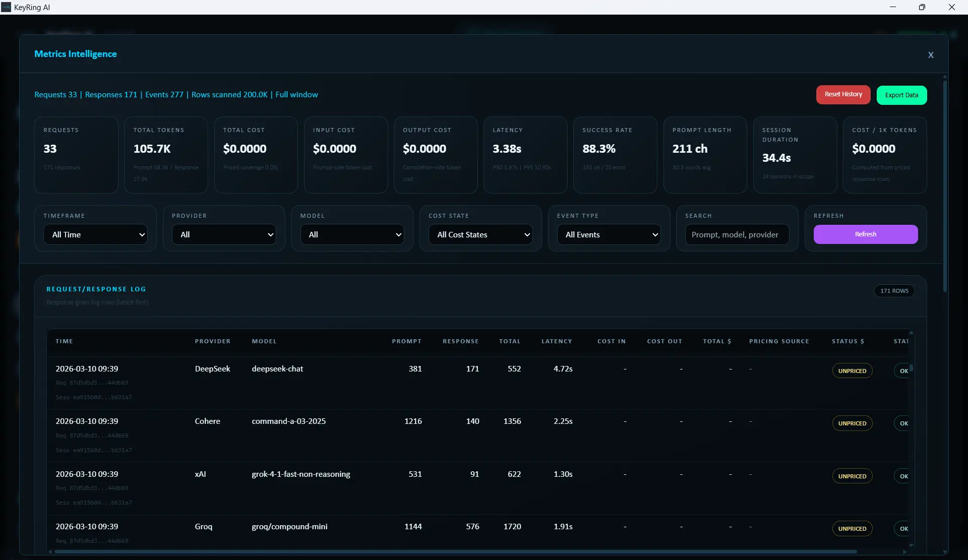The height and width of the screenshot is (560, 968).
Task: Click the KeyRing AI application icon
Action: pyautogui.click(x=6, y=7)
